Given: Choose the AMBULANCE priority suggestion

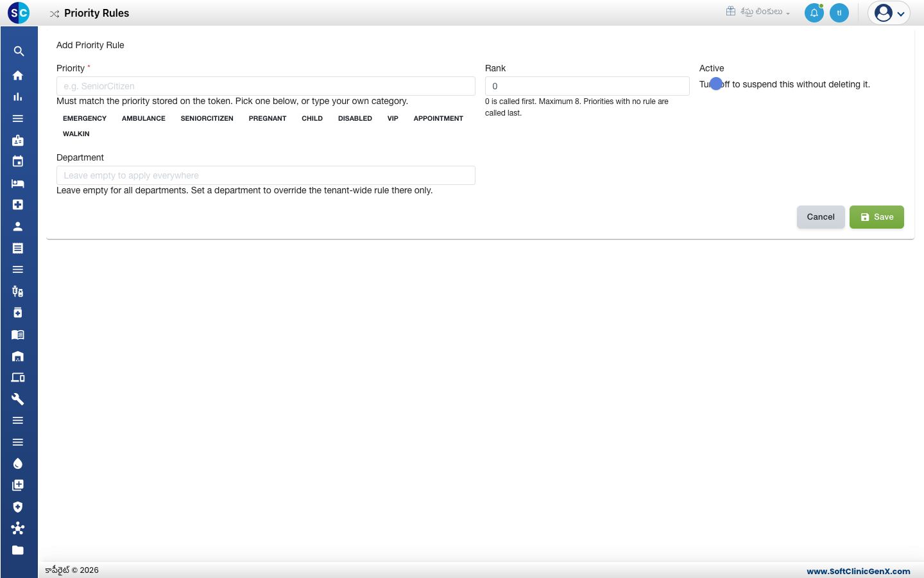Looking at the screenshot, I should pyautogui.click(x=144, y=119).
